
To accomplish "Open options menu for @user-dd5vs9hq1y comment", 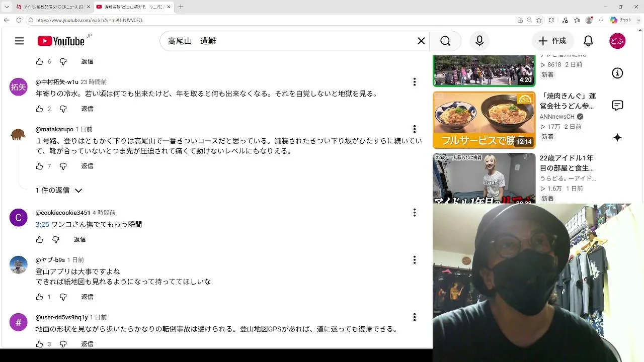I will click(x=415, y=317).
